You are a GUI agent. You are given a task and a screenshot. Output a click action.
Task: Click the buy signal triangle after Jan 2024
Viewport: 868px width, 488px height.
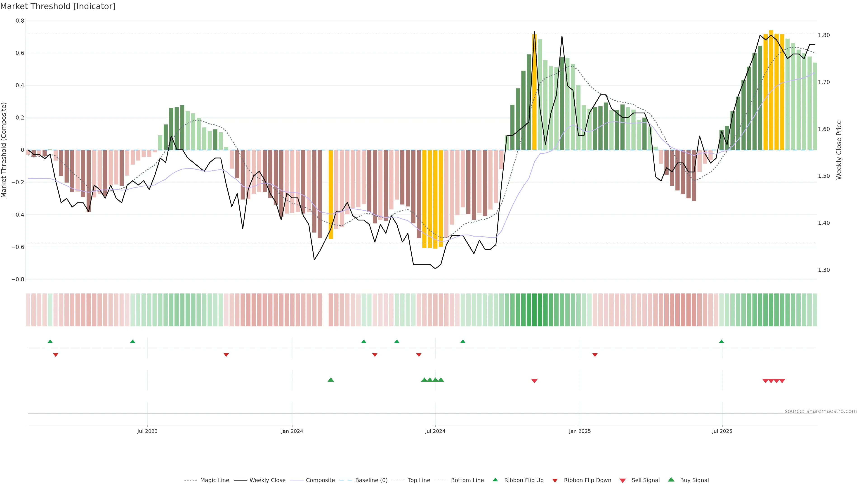pyautogui.click(x=330, y=380)
